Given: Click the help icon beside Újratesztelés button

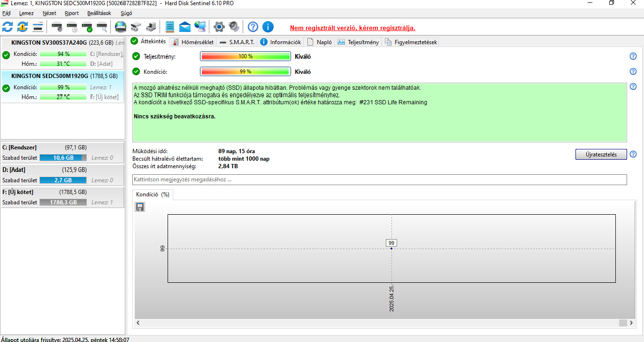Looking at the screenshot, I should click(633, 154).
